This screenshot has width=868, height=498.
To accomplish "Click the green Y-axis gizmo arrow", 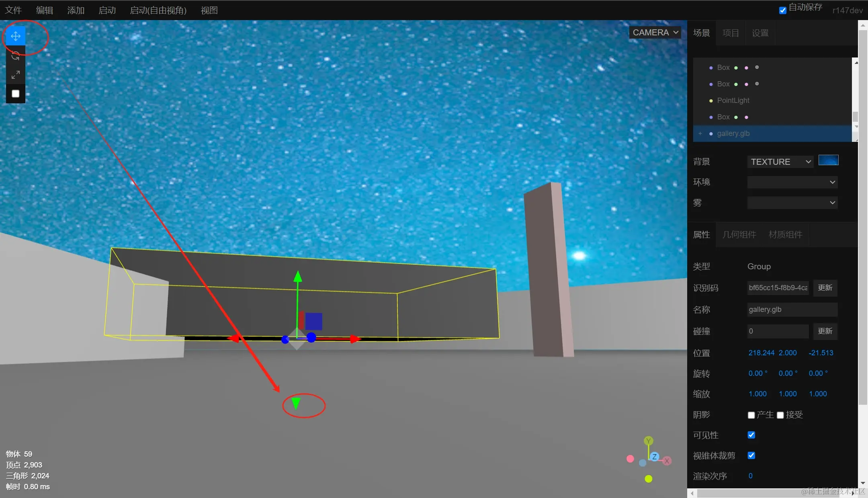I will pos(297,277).
